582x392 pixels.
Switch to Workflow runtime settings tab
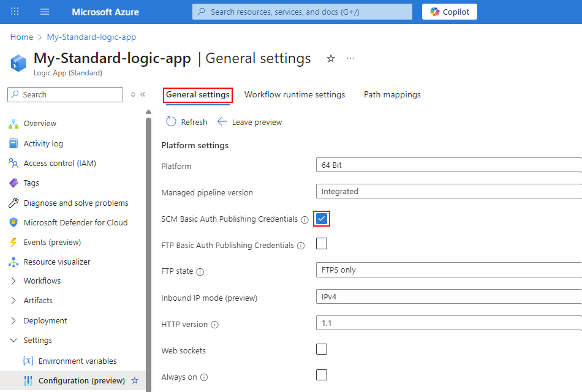pyautogui.click(x=295, y=95)
